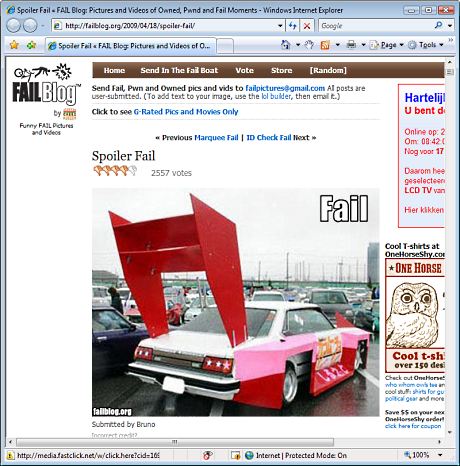Click the vertical scrollbar down arrow
460x466 pixels.
(450, 432)
